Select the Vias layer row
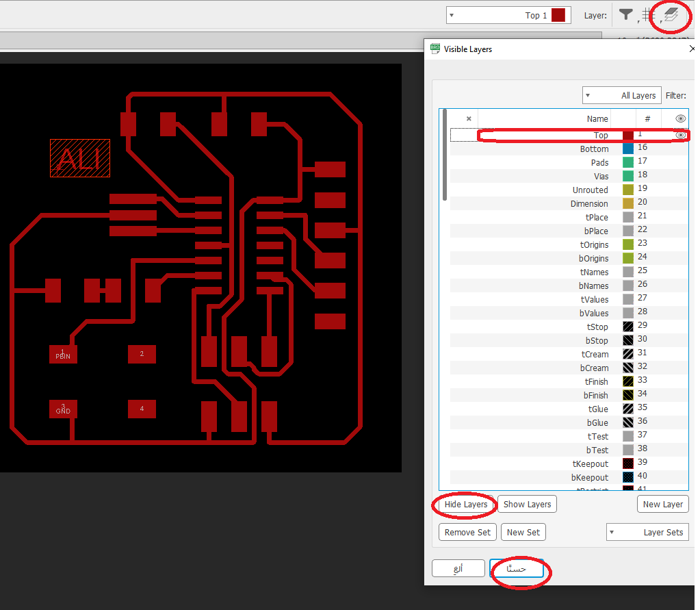 pos(569,176)
